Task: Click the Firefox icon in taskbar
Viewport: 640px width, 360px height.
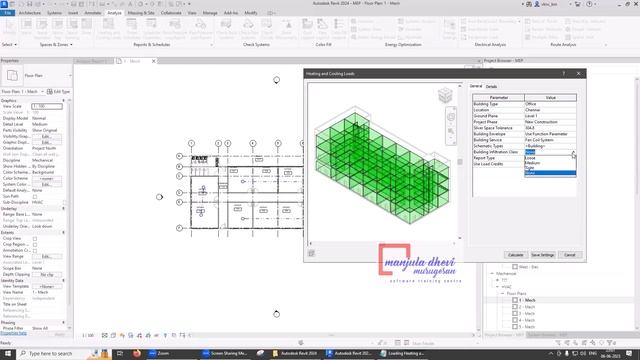Action: click(137, 353)
